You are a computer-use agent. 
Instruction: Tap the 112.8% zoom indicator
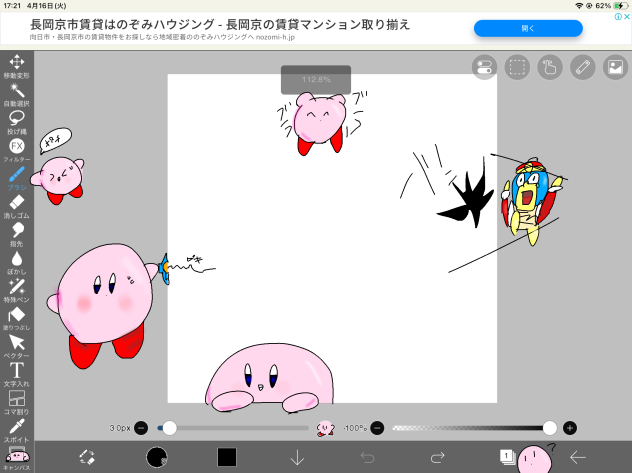click(x=316, y=79)
